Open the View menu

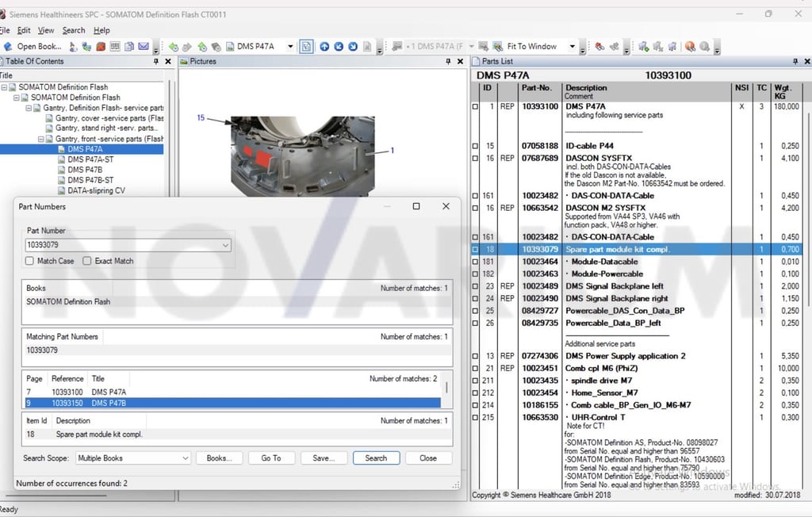point(45,31)
